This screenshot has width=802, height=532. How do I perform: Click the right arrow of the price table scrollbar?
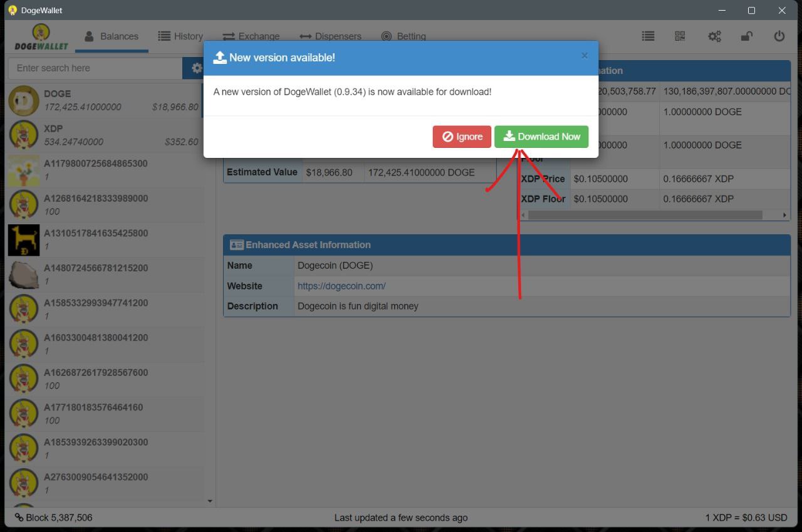click(x=784, y=215)
